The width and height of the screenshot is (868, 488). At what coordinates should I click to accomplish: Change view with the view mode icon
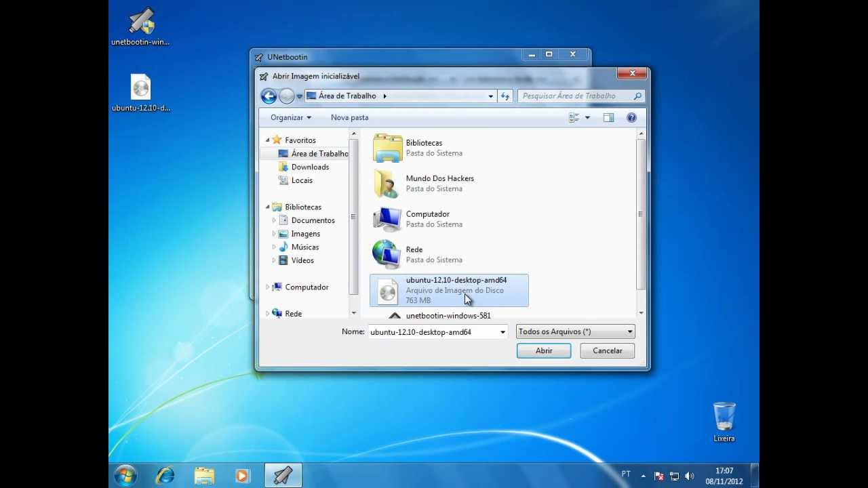tap(574, 117)
